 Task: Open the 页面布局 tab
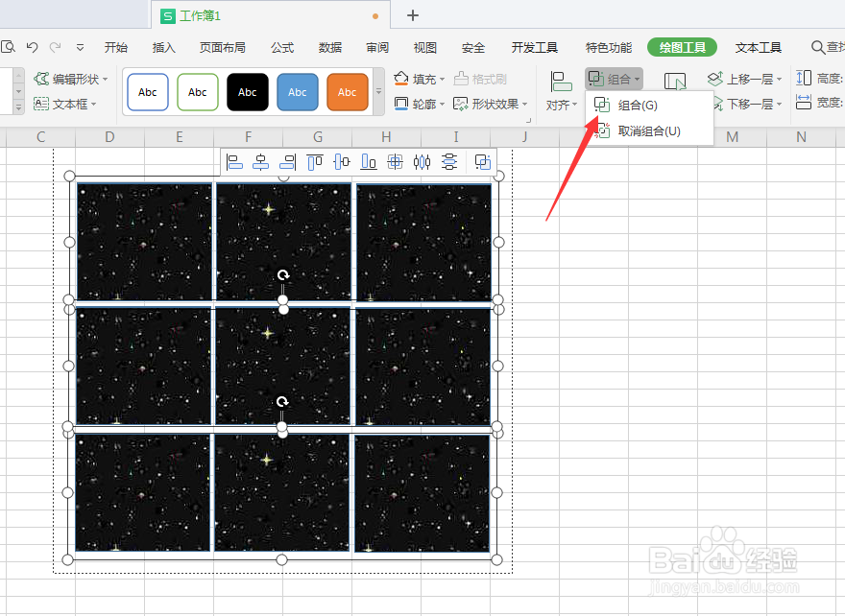pos(223,47)
